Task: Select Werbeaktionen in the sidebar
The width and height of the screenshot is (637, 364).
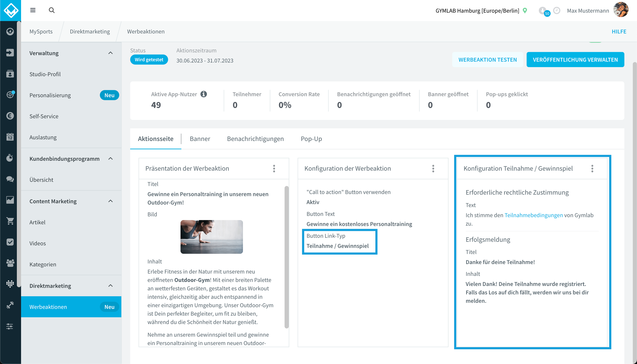Action: click(x=71, y=307)
